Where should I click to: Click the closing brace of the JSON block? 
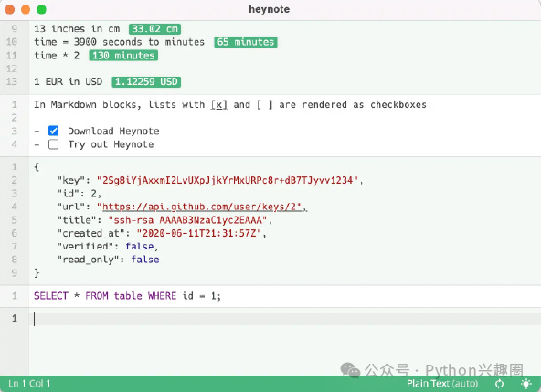37,273
